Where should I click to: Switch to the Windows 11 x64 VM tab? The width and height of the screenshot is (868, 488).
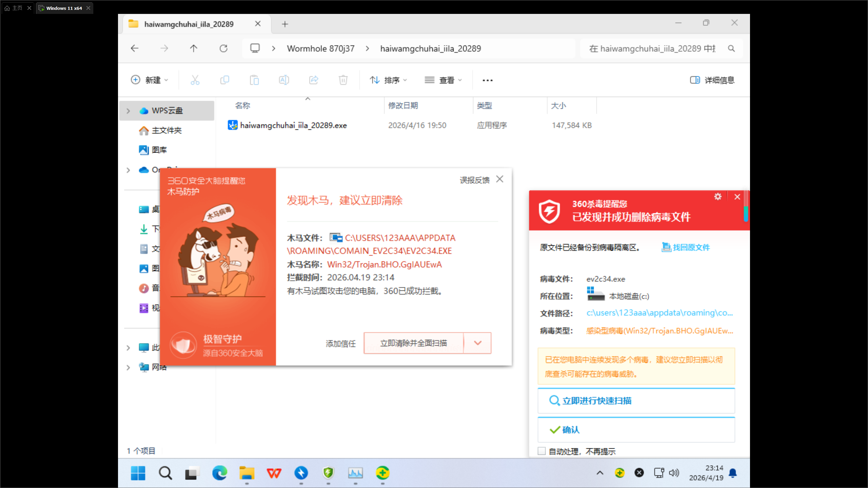pos(64,8)
